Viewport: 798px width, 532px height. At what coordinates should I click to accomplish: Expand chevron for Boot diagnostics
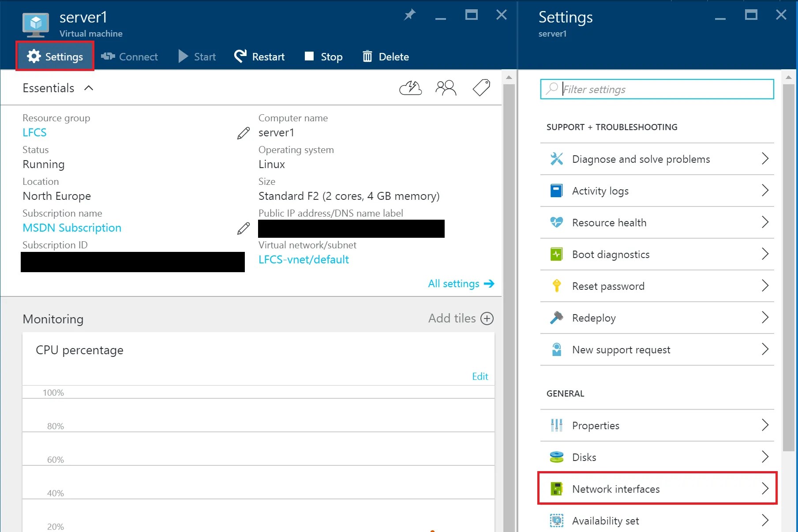(x=765, y=254)
